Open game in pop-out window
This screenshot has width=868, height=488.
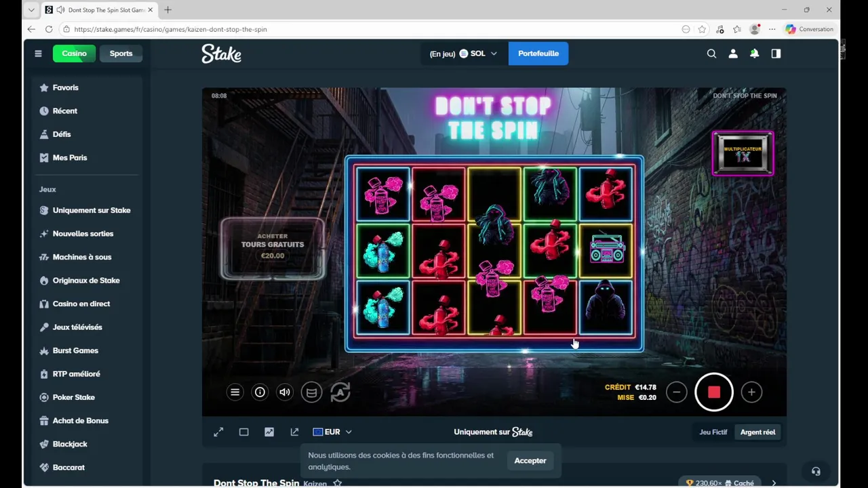tap(294, 432)
